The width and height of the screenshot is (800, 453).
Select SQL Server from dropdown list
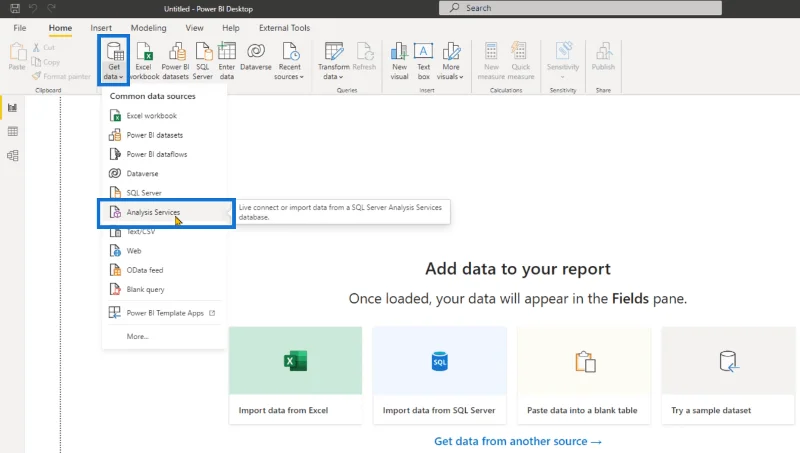click(163, 193)
